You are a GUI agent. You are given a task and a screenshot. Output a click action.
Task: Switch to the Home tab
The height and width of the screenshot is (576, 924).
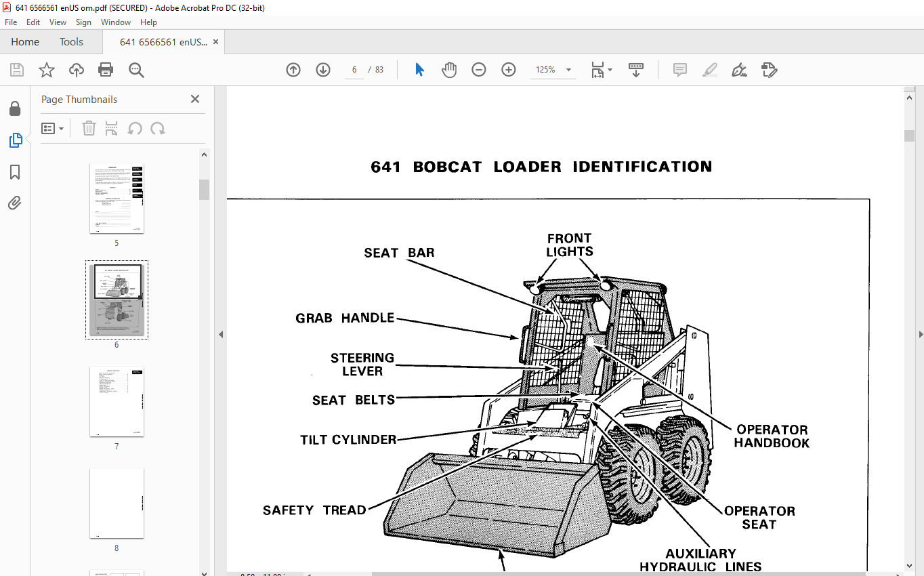click(25, 42)
